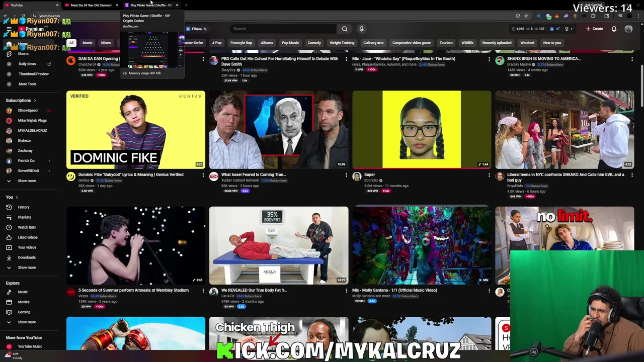Screen dimensions: 644x362
Task: Bookmark this page with star icon
Action: click(526, 16)
